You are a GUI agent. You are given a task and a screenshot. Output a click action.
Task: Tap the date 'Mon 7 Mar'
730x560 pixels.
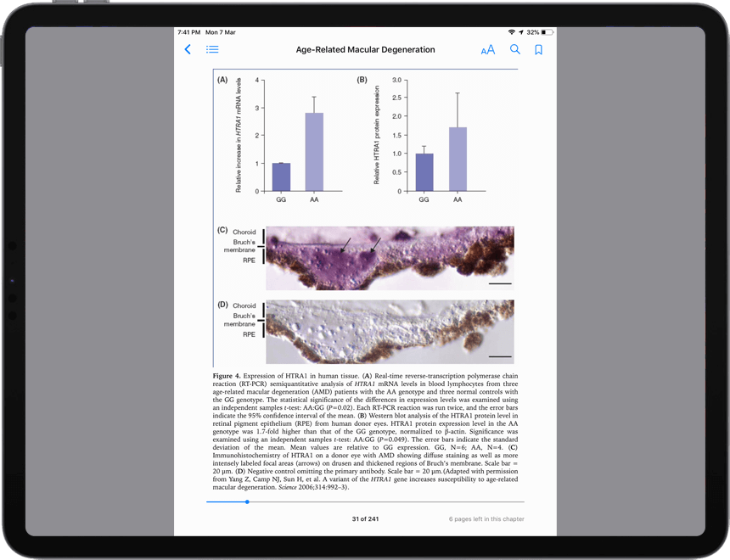[221, 32]
